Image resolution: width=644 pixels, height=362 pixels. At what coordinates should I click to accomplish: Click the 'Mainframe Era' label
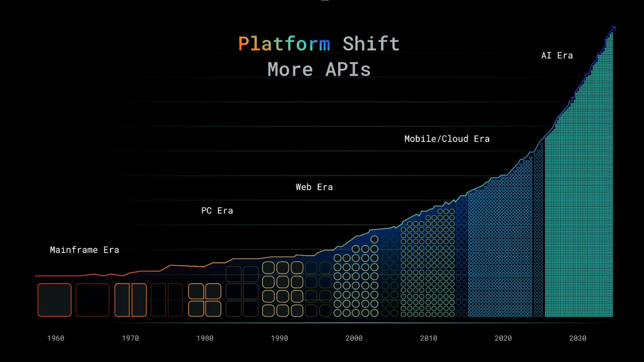click(84, 250)
